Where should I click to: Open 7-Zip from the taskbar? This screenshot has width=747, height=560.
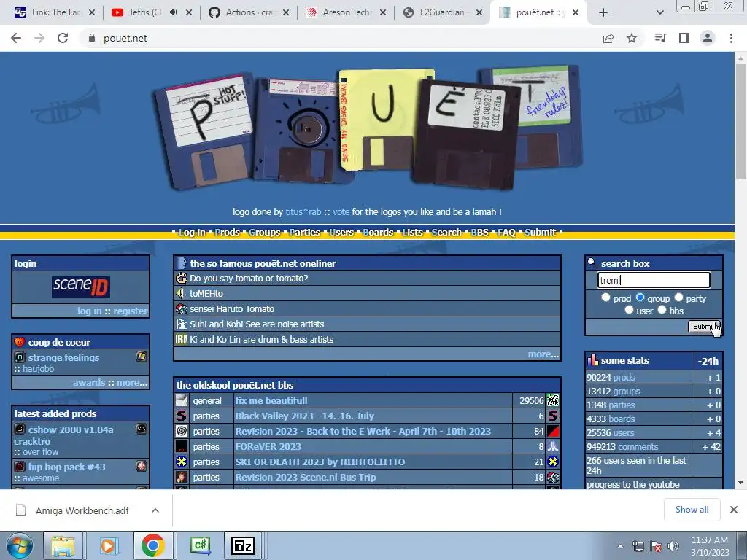click(242, 545)
